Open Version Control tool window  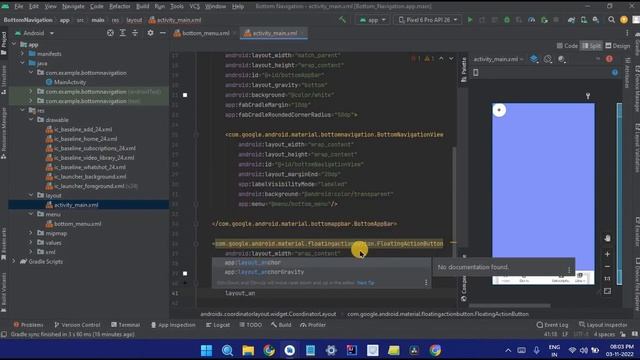tap(77, 325)
